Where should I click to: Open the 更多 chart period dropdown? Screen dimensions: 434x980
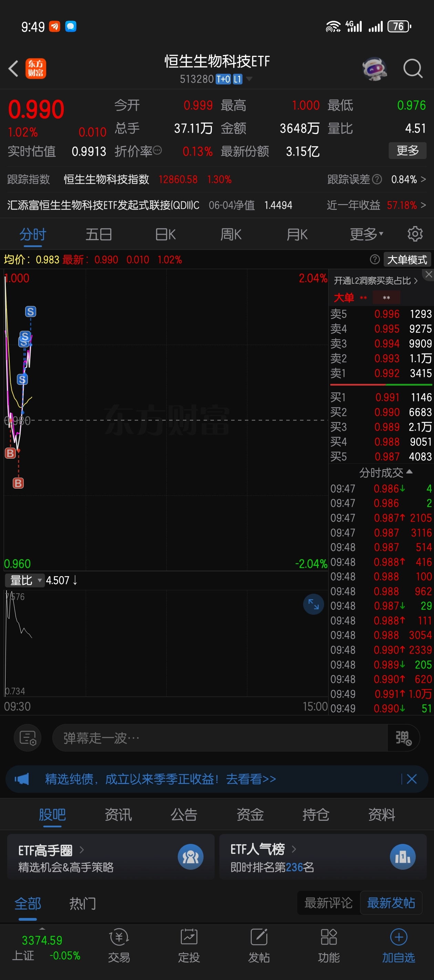tap(366, 234)
